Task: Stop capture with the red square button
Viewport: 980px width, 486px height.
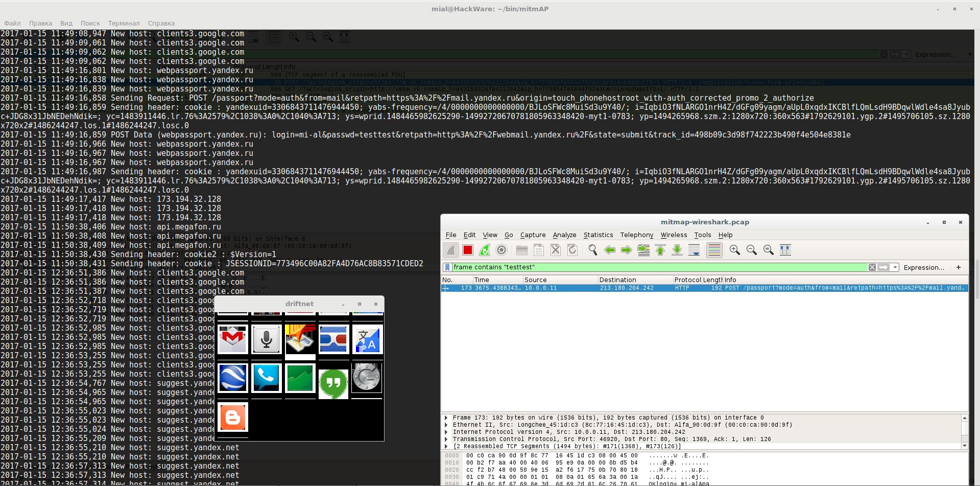Action: (x=467, y=250)
